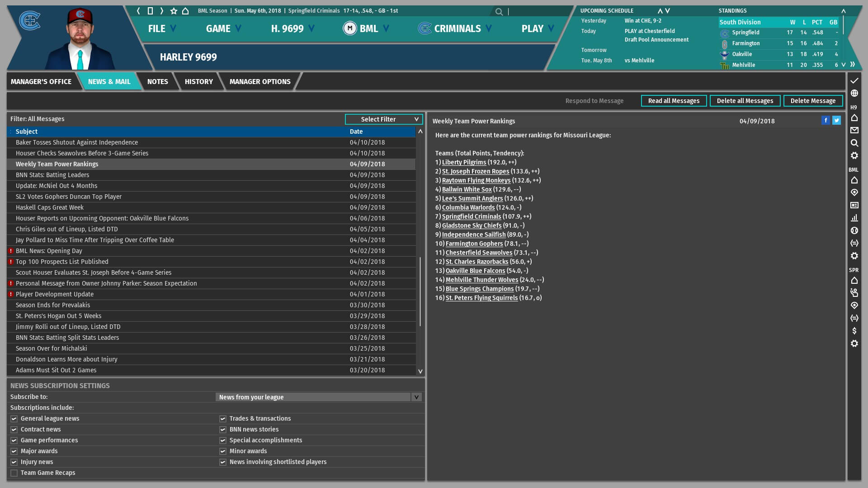Share message via Facebook icon

(826, 120)
